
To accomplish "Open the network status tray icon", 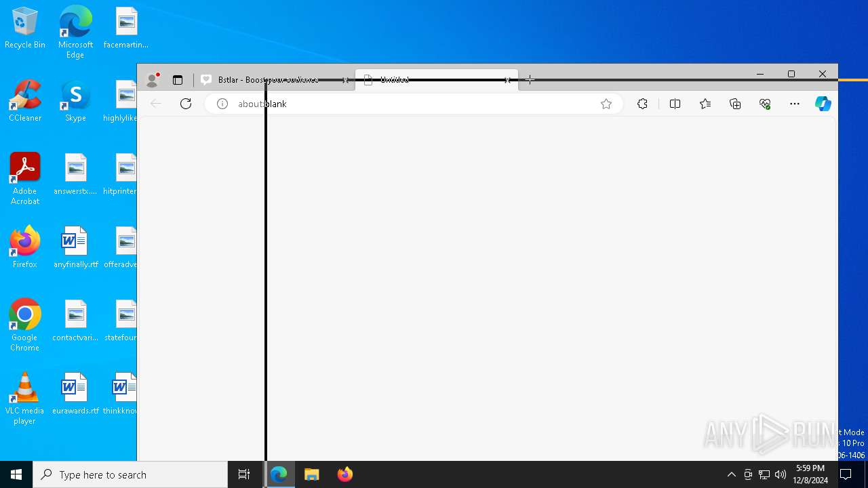I will (764, 474).
